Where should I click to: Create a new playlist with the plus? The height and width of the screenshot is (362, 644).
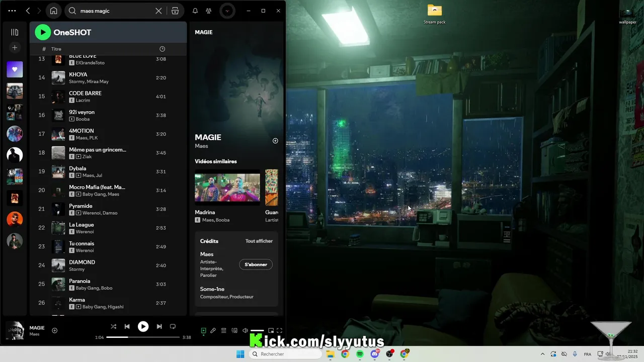pos(15,48)
